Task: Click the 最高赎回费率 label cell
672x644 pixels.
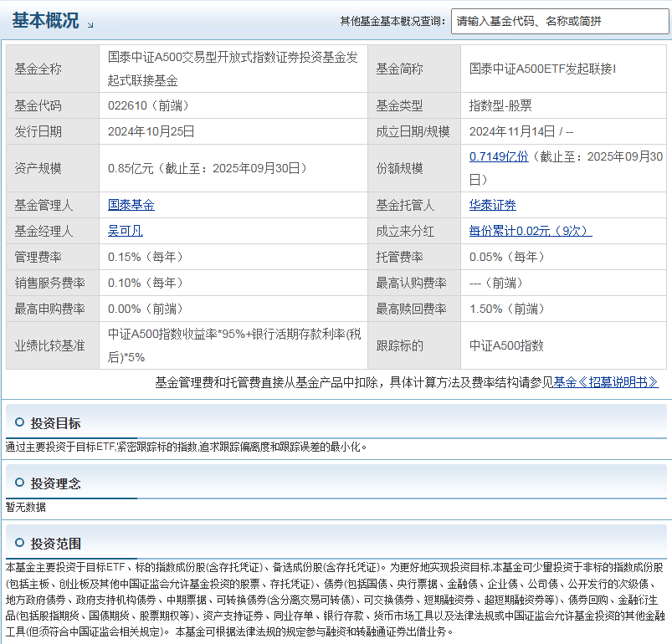Action: pos(414,309)
